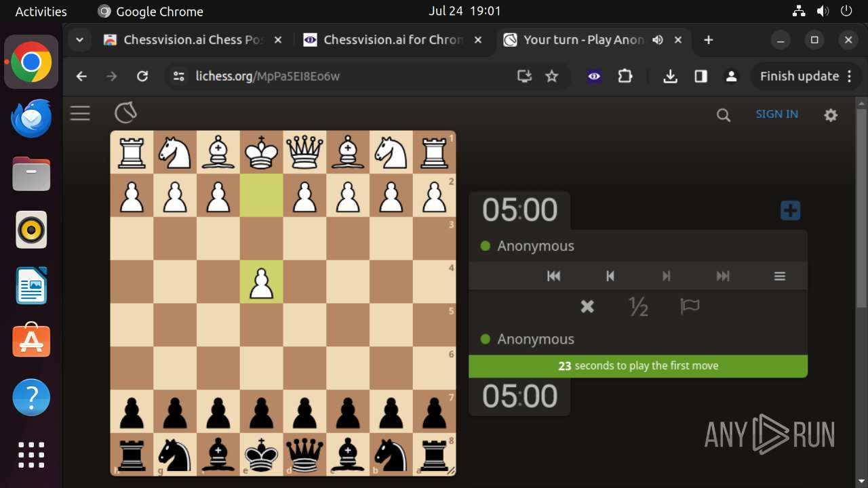Viewport: 868px width, 488px height.
Task: Open the Activities overview
Action: (41, 12)
